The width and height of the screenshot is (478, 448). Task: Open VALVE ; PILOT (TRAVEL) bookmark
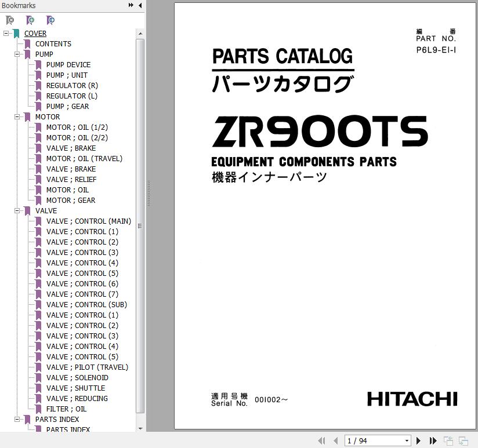(x=87, y=367)
